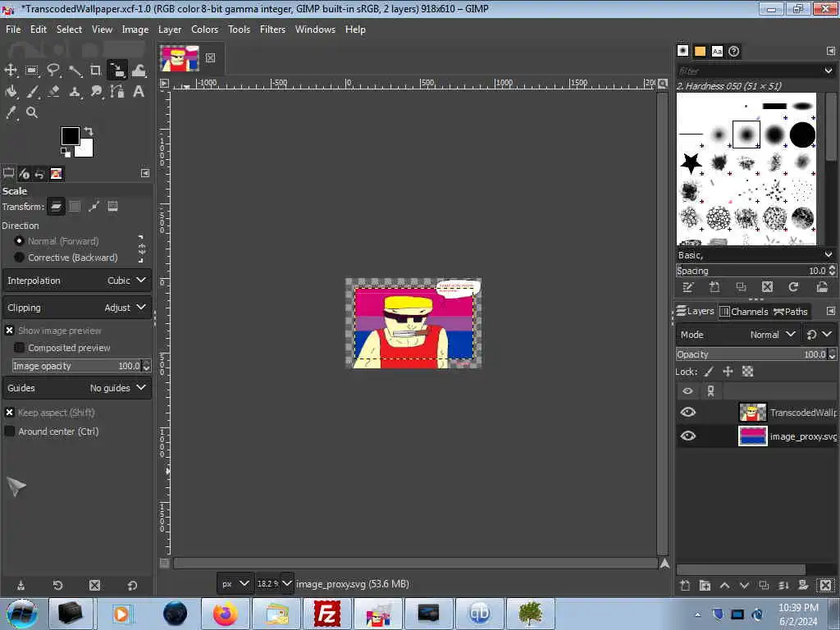The image size is (840, 630).
Task: Open the zoom percentage dropdown
Action: click(x=287, y=583)
